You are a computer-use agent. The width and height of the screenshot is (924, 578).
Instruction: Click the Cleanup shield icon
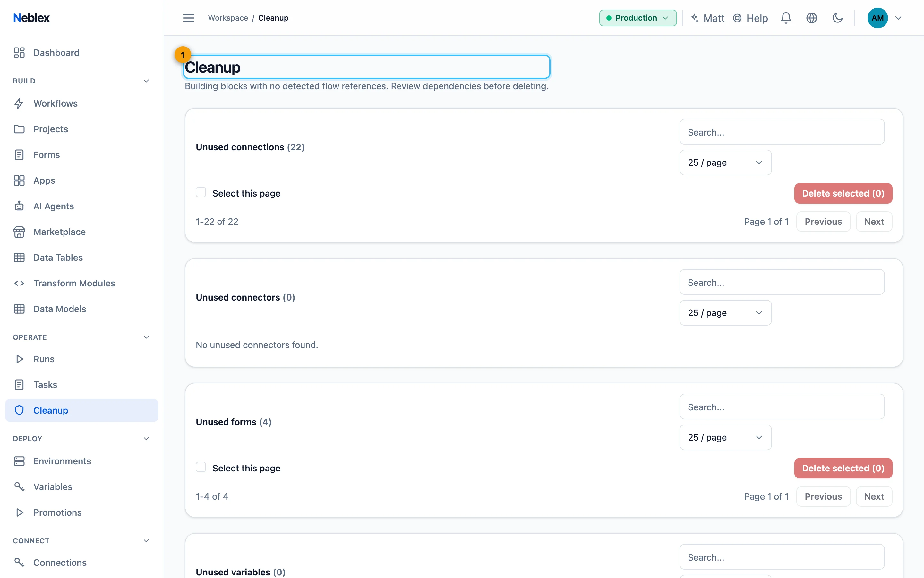(x=19, y=411)
